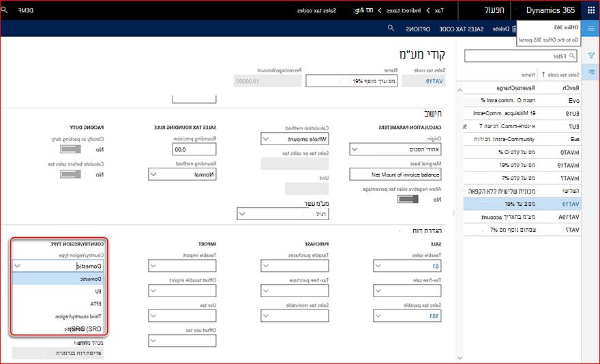Collapse the הגדרת דוח report setup header
600x364 pixels.
tap(427, 231)
